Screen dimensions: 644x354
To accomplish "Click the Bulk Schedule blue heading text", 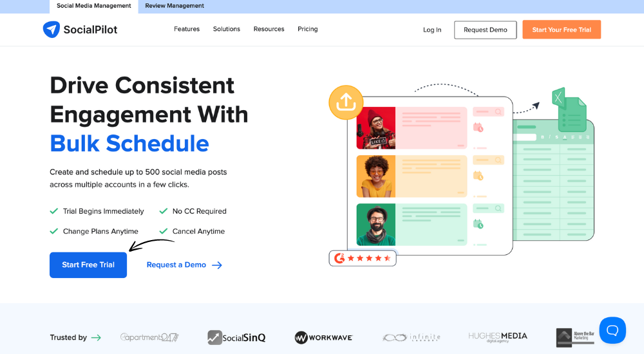I will (x=129, y=144).
